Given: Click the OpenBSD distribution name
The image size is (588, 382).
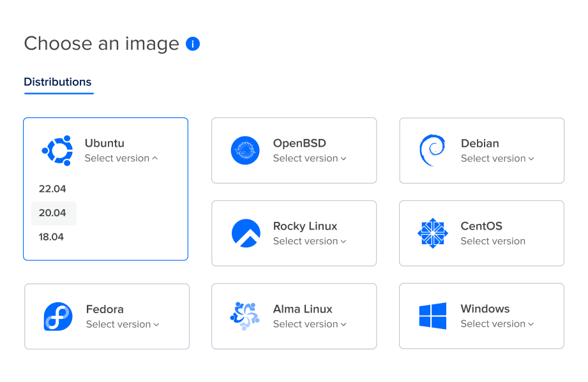Looking at the screenshot, I should coord(299,143).
